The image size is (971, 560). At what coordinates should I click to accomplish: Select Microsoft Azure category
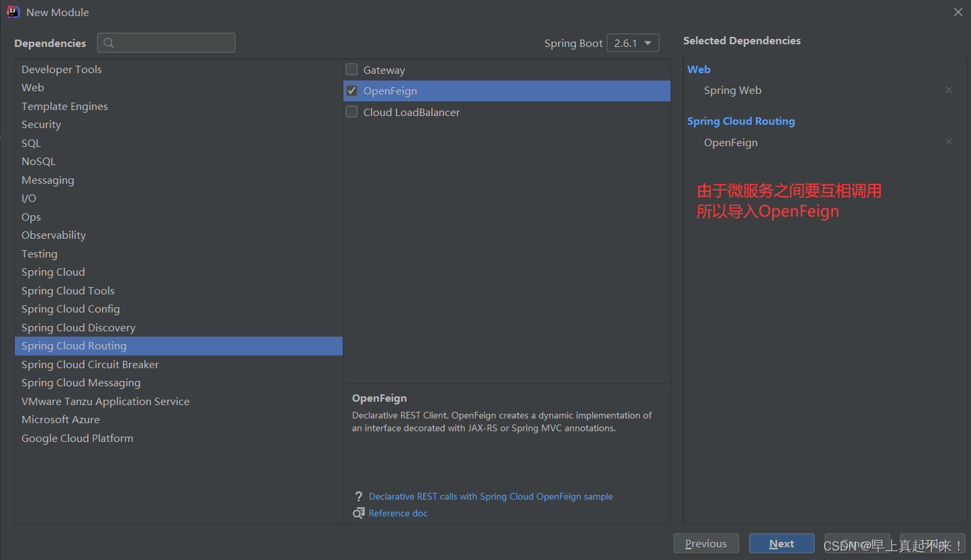click(178, 420)
